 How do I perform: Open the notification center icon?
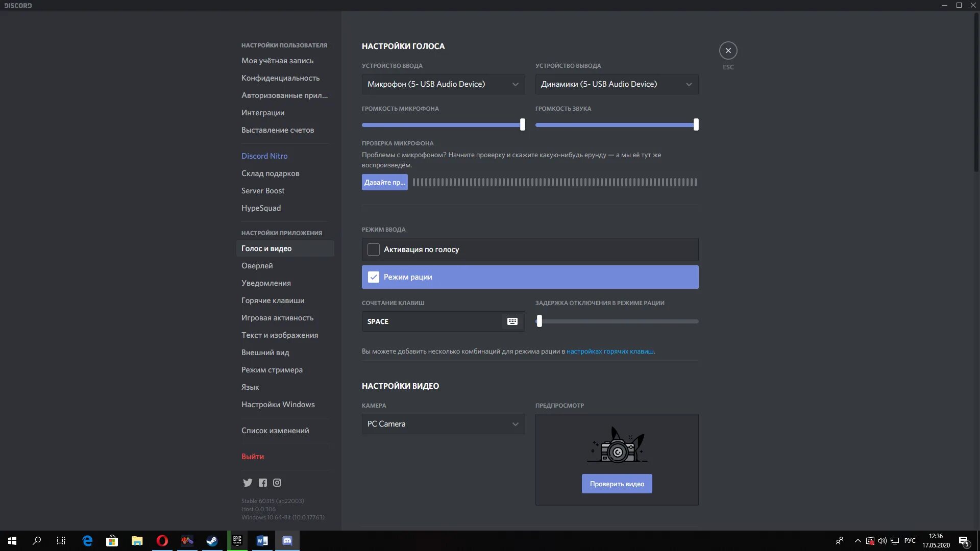(x=964, y=541)
